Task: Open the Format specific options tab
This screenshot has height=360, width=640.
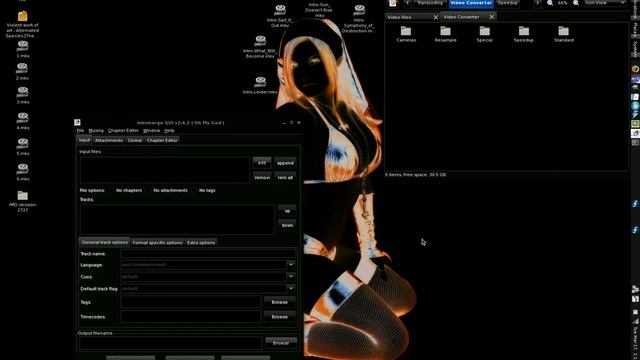Action: tap(157, 242)
